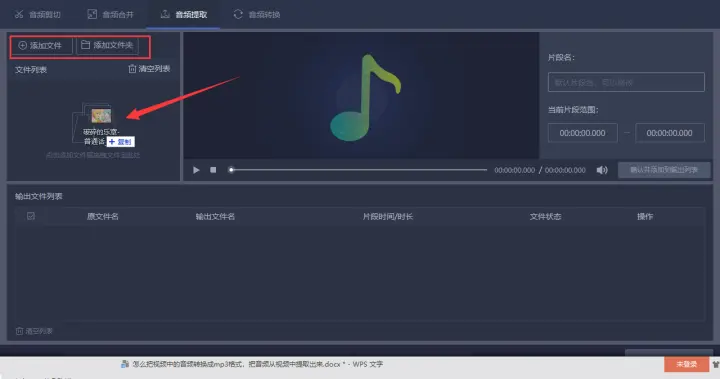Click the segment start time field
The height and width of the screenshot is (379, 720).
(x=582, y=133)
